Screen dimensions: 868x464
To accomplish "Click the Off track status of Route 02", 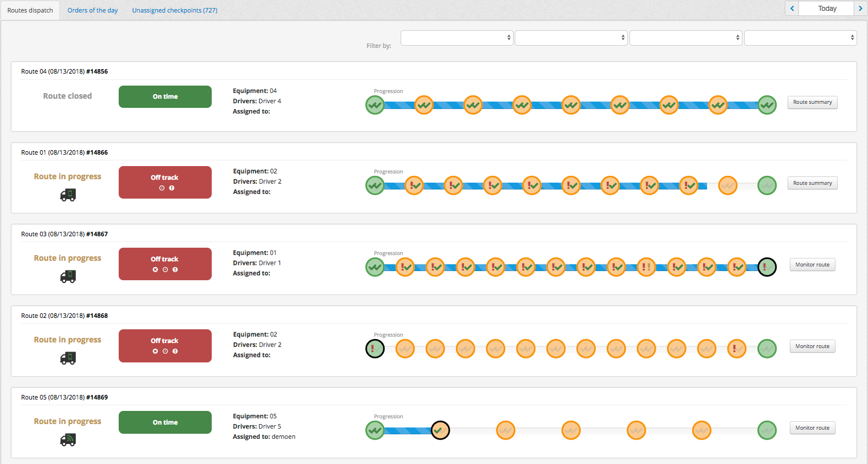I will 165,345.
